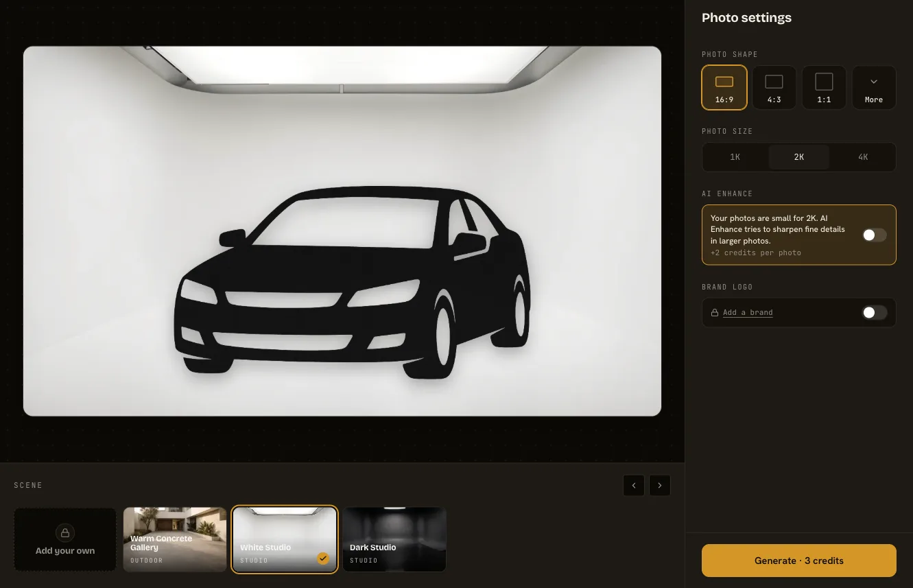Click the PHOTO SIZE label

[727, 131]
